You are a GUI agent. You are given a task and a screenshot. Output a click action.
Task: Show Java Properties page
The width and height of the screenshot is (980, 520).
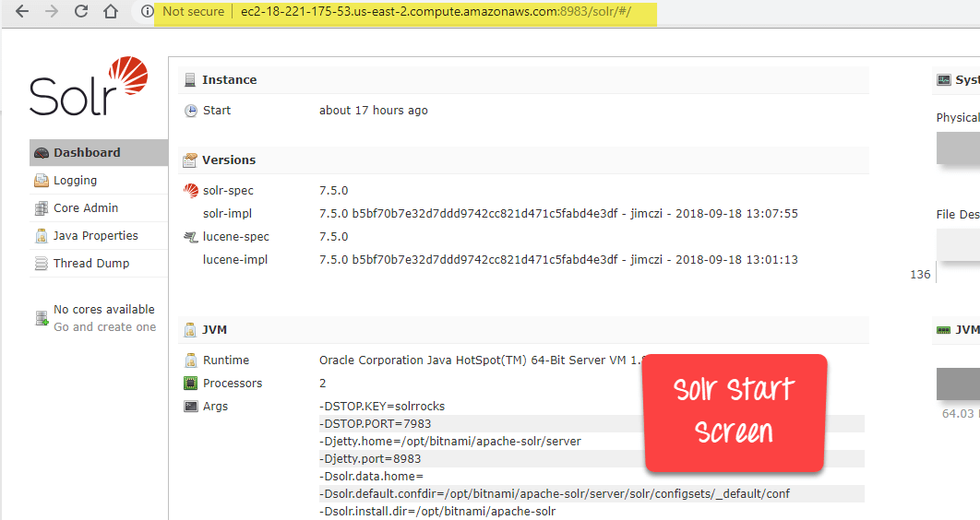95,236
